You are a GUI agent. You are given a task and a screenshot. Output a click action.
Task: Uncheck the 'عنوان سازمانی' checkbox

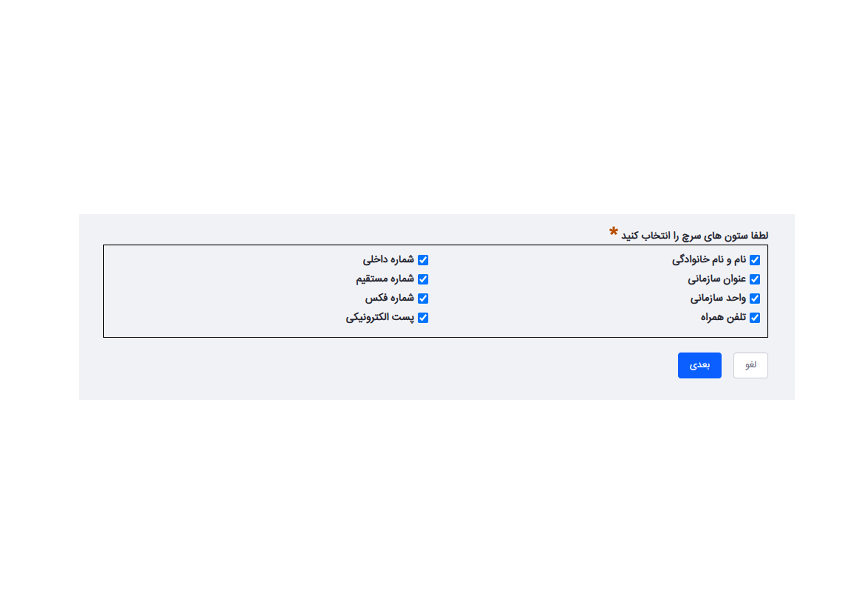tap(755, 279)
